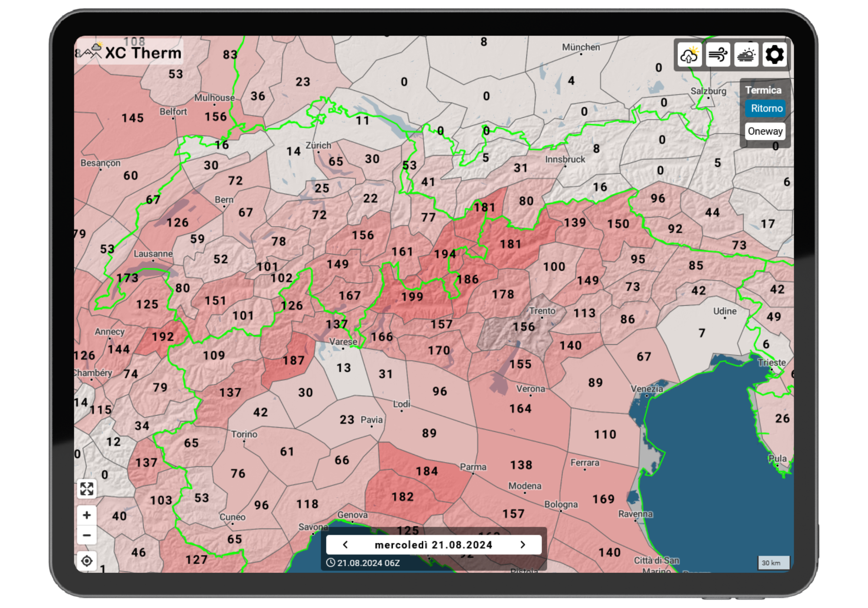Select the region with value 194

click(x=445, y=254)
